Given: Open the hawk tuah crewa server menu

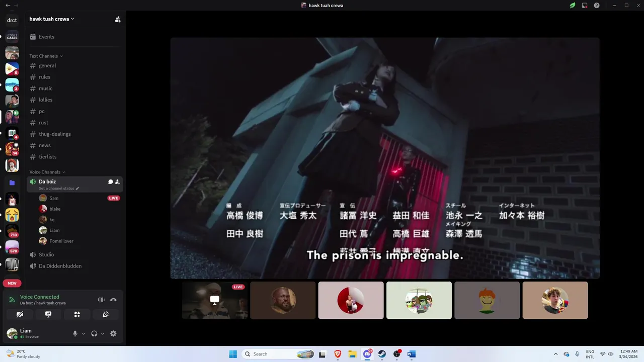Looking at the screenshot, I should pos(52,19).
